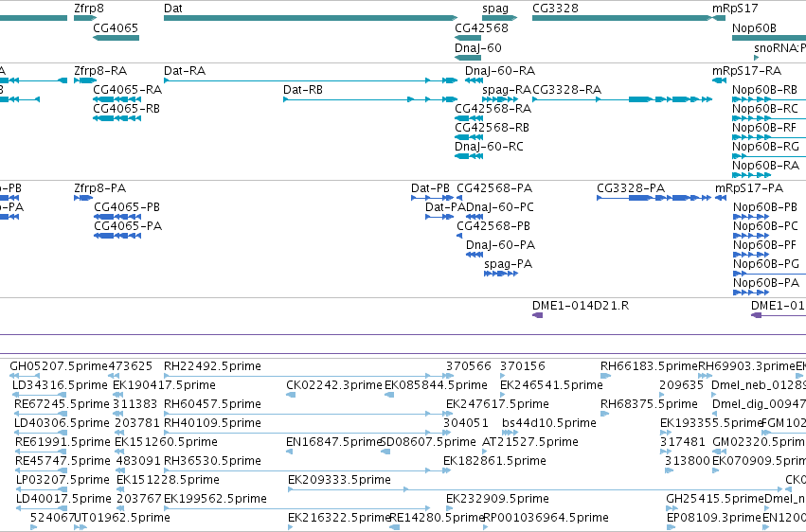This screenshot has height=532, width=806.
Task: Click the EK246541.5prime EST label
Action: (x=551, y=385)
